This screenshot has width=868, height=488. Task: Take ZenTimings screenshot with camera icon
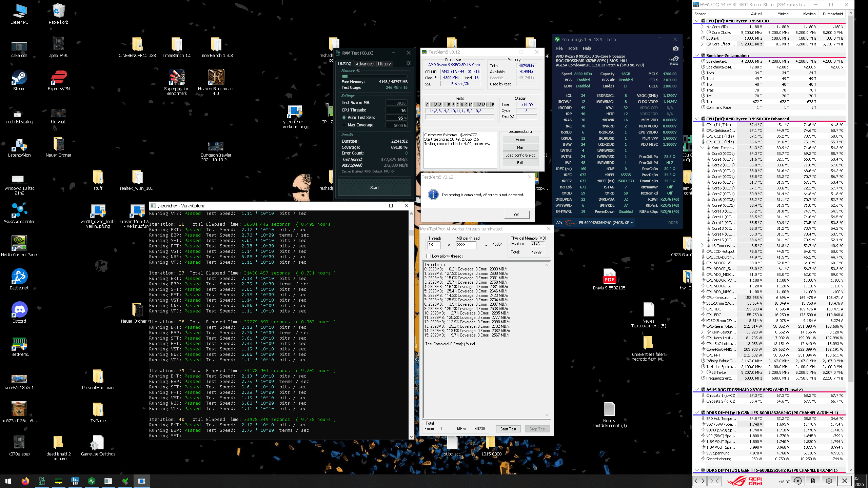click(675, 48)
